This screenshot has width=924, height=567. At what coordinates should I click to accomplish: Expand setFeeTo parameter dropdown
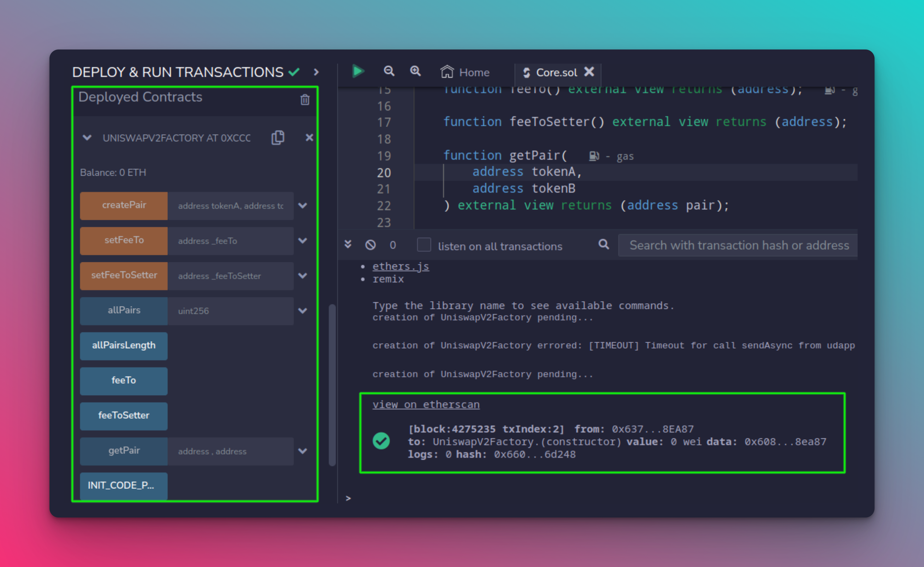coord(303,240)
